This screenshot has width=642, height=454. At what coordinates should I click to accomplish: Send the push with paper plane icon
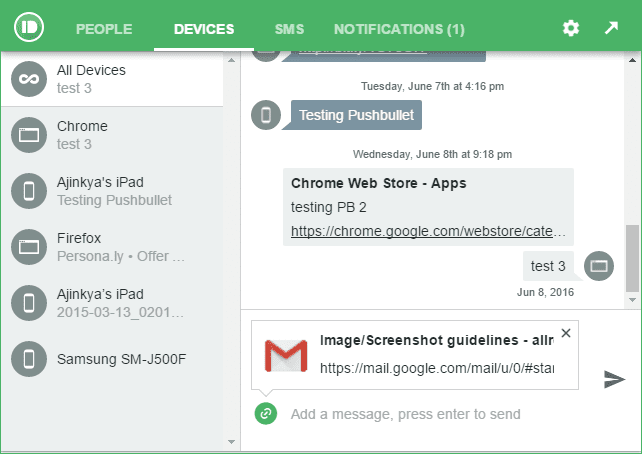click(614, 379)
